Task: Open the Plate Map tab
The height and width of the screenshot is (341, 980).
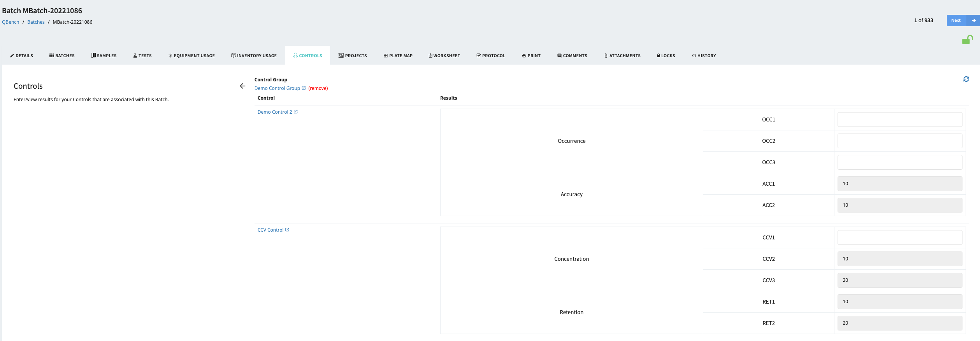Action: (x=398, y=56)
